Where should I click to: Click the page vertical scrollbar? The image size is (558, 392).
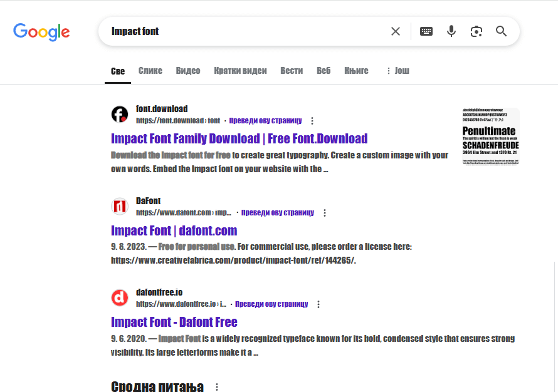click(x=555, y=327)
